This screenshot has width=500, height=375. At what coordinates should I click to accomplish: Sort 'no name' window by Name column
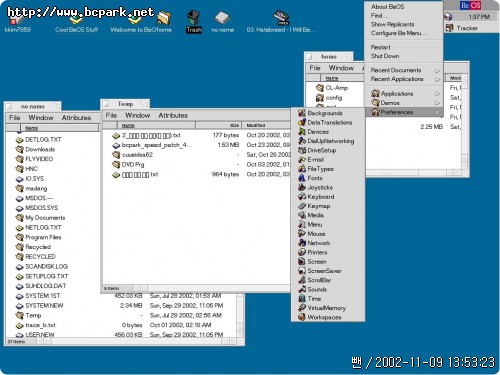[60, 128]
